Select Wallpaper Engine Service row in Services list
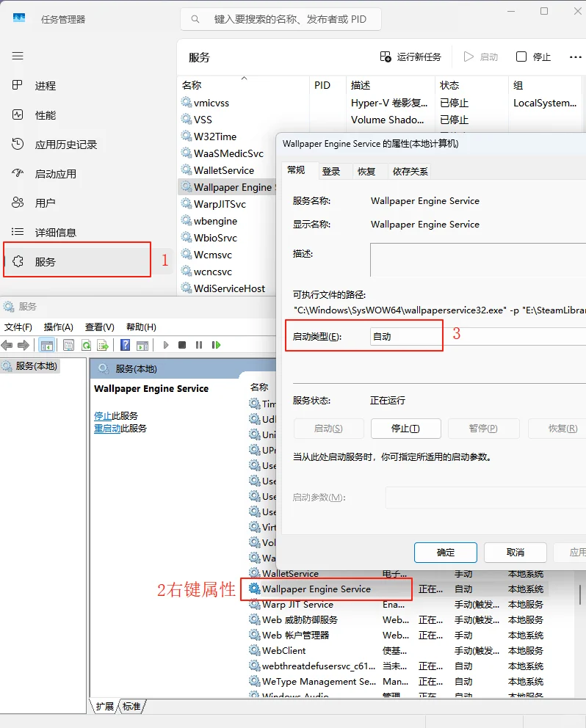The width and height of the screenshot is (586, 728). [x=398, y=589]
